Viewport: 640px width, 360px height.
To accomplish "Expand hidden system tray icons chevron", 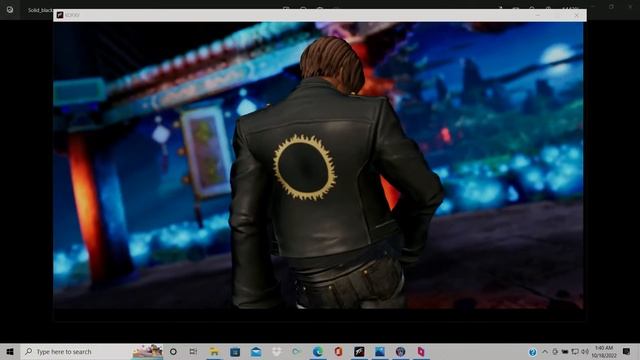I will click(x=545, y=351).
